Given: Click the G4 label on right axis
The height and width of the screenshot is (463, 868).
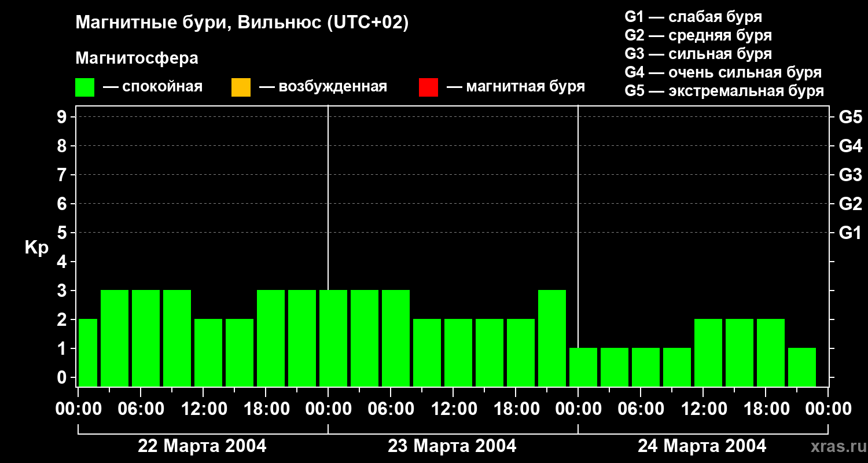Looking at the screenshot, I should (x=850, y=146).
